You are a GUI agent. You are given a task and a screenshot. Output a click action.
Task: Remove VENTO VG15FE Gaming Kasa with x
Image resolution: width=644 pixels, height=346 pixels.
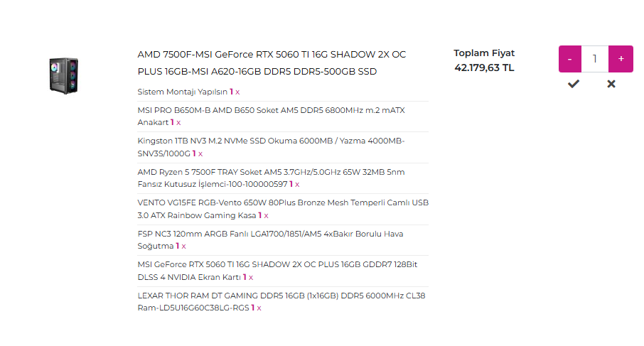pos(266,215)
